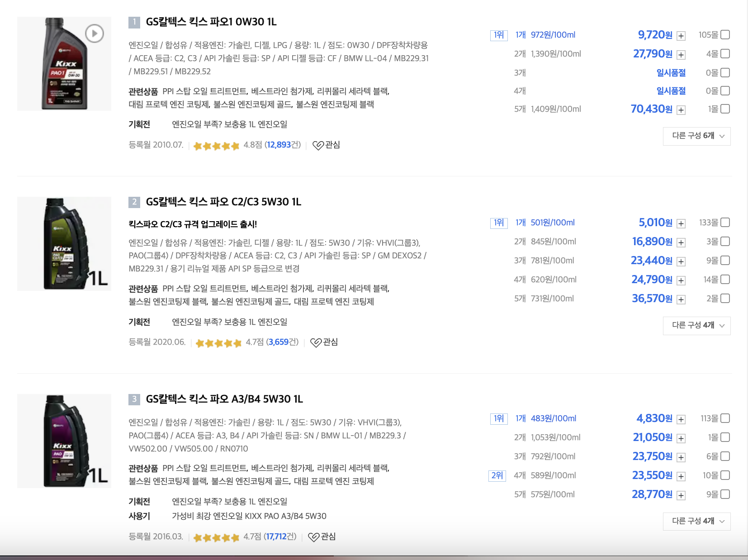Screen dimensions: 748x560
Task: Open Kixx PAO1 0W-30 product thumbnail
Action: [x=64, y=64]
